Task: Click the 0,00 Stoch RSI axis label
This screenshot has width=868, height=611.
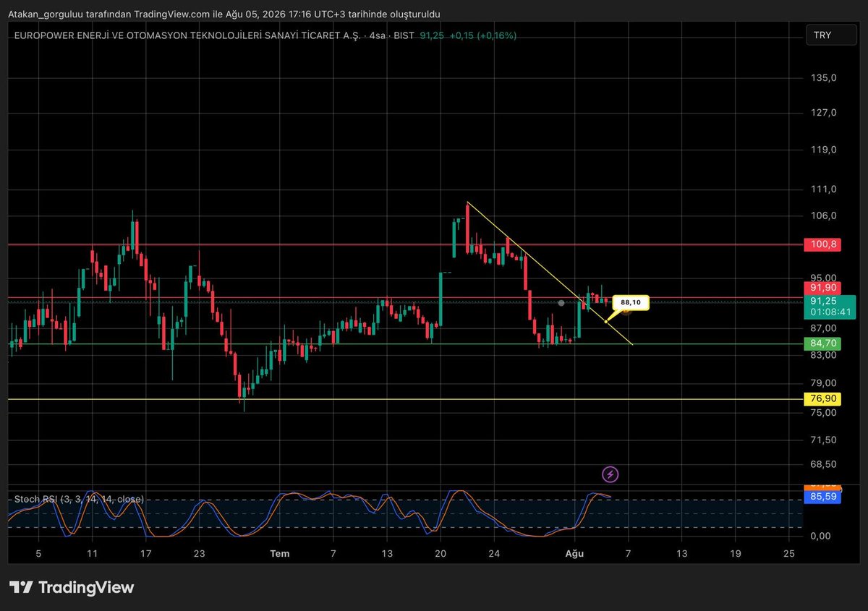Action: 822,536
